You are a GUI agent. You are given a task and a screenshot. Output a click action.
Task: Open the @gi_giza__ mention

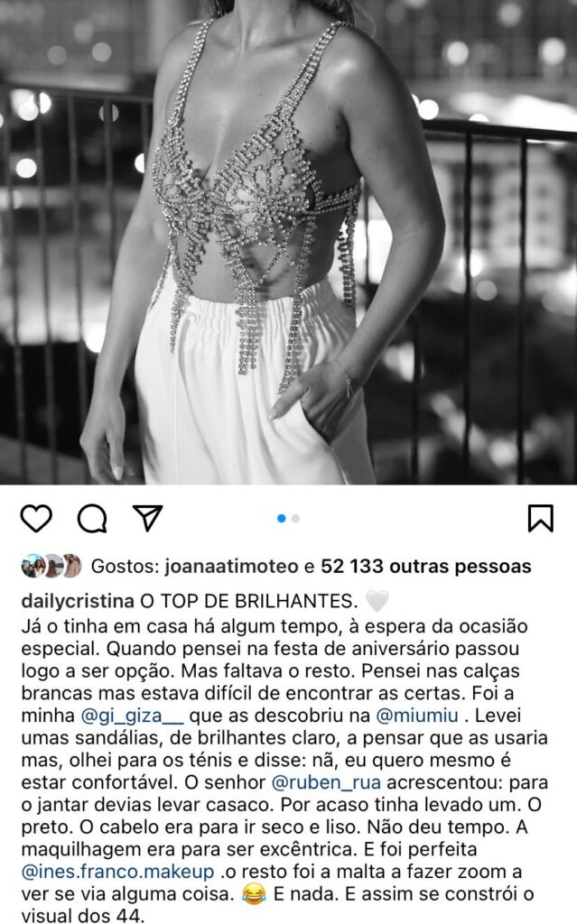pos(132,716)
